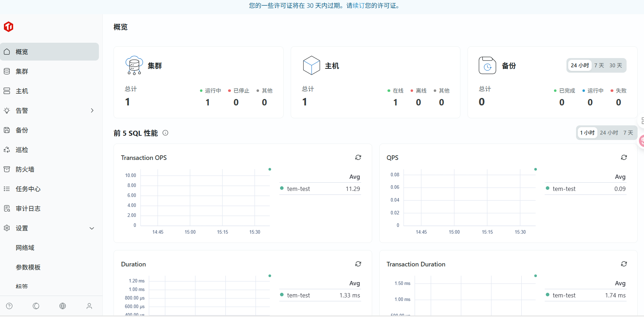Open the user profile icon

[89, 306]
